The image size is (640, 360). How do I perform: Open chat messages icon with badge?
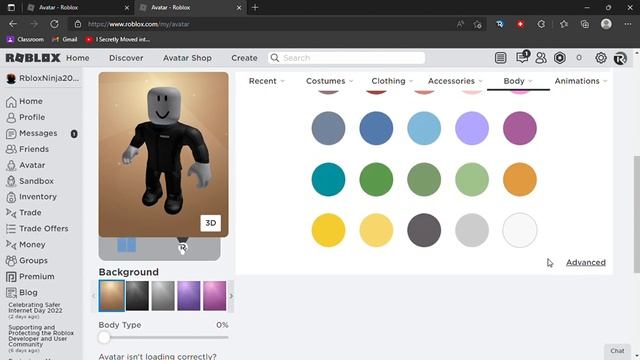click(x=522, y=57)
